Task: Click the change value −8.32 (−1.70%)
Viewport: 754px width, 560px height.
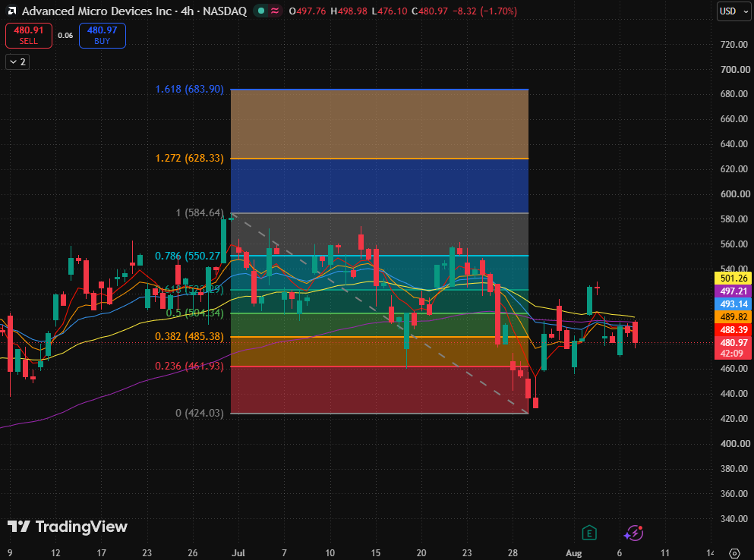Action: (484, 11)
